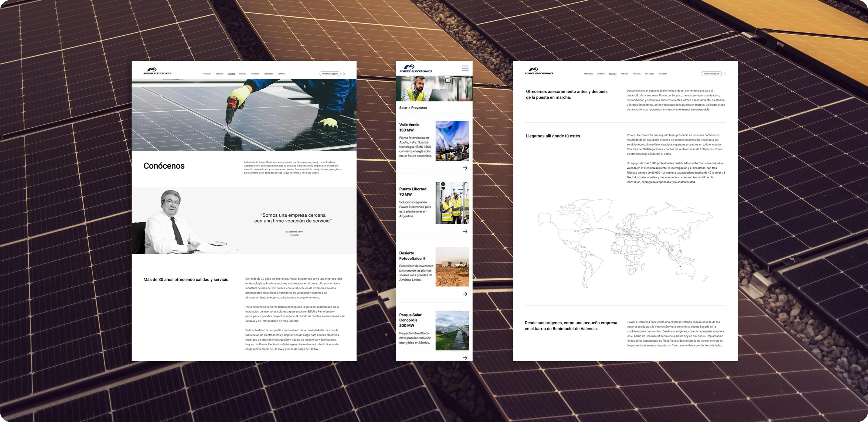Click the arrow under Parque Solar Concordia
Screen dimensions: 868x422
click(x=465, y=358)
